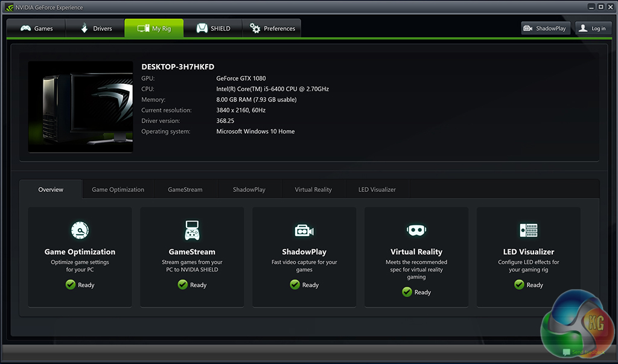Click the LED Visualizer icon
The height and width of the screenshot is (364, 618).
[x=529, y=230]
